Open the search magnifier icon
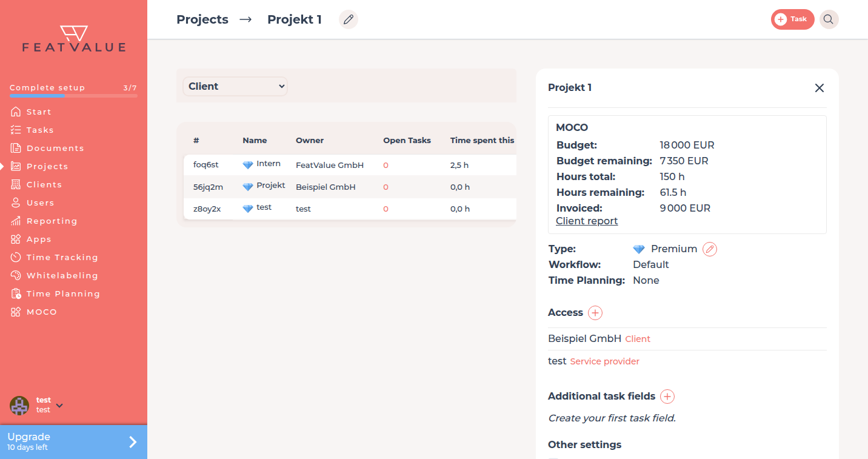Screen dimensions: 868x459 (829, 19)
